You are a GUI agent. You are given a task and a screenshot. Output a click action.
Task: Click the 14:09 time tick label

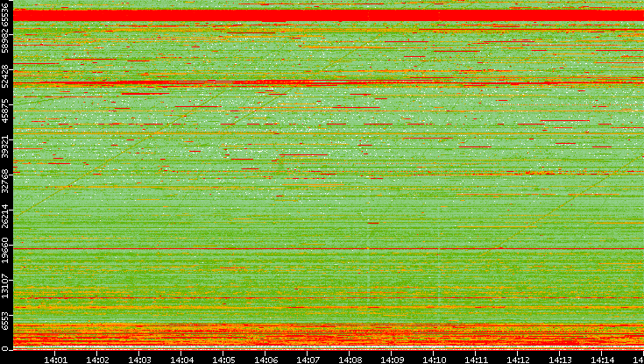tap(392, 359)
